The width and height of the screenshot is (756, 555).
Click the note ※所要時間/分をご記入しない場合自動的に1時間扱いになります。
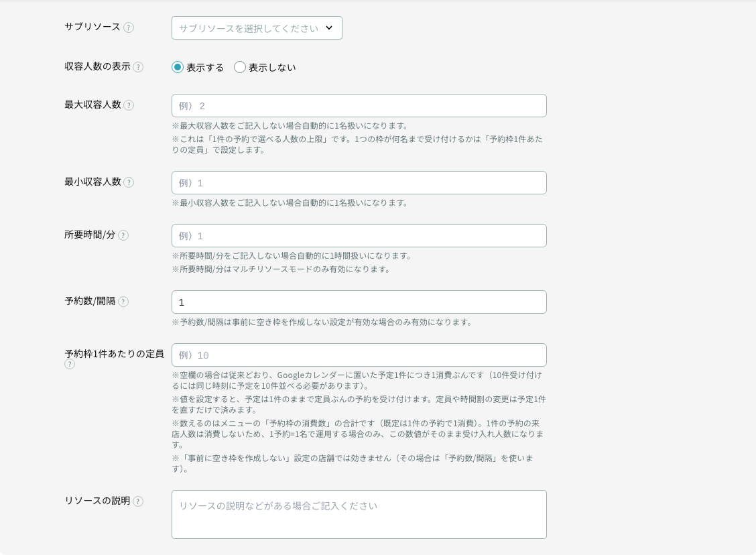[292, 256]
